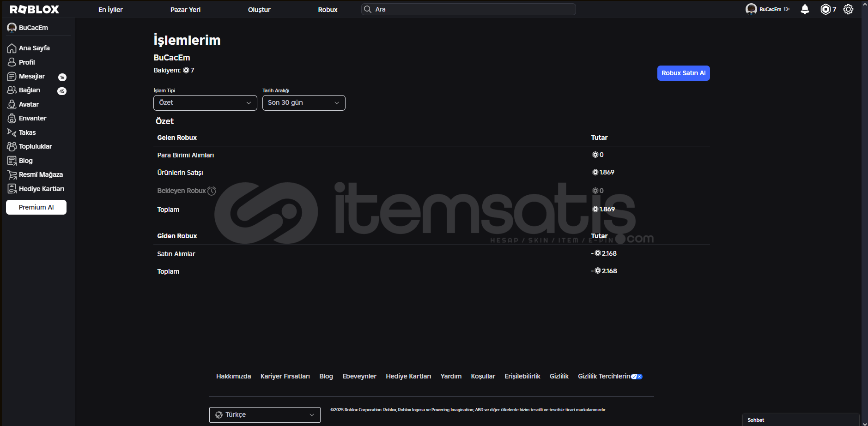
Task: Click the BuCacEm avatar in top bar
Action: click(751, 9)
